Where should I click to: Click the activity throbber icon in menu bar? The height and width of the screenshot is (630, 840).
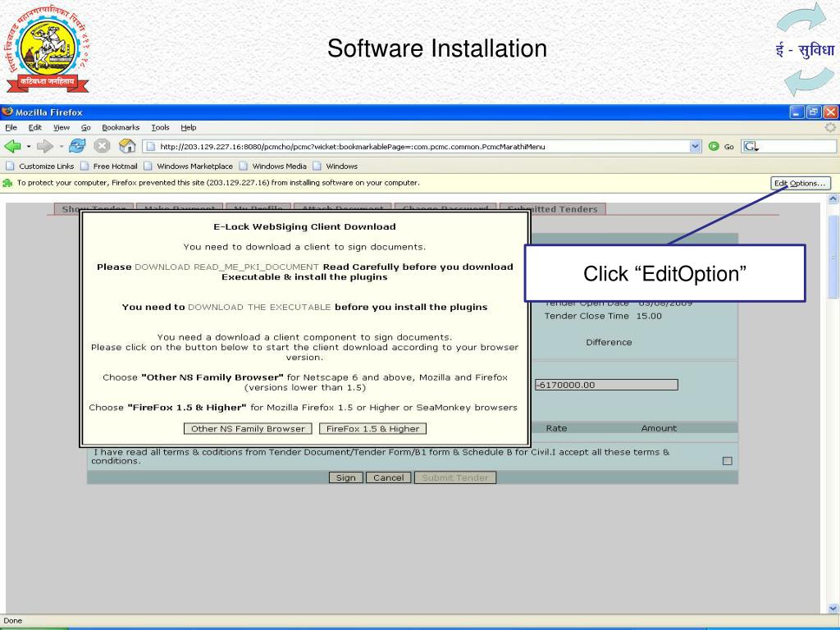click(x=830, y=127)
